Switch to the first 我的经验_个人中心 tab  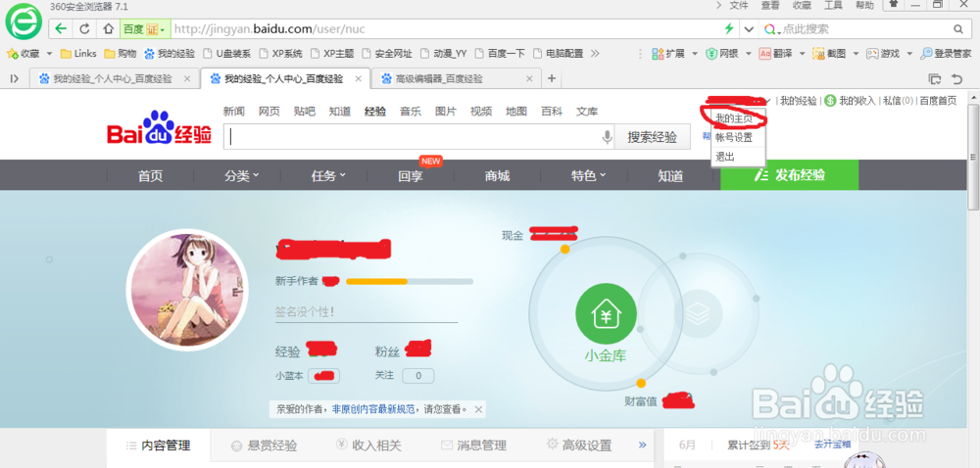[113, 78]
